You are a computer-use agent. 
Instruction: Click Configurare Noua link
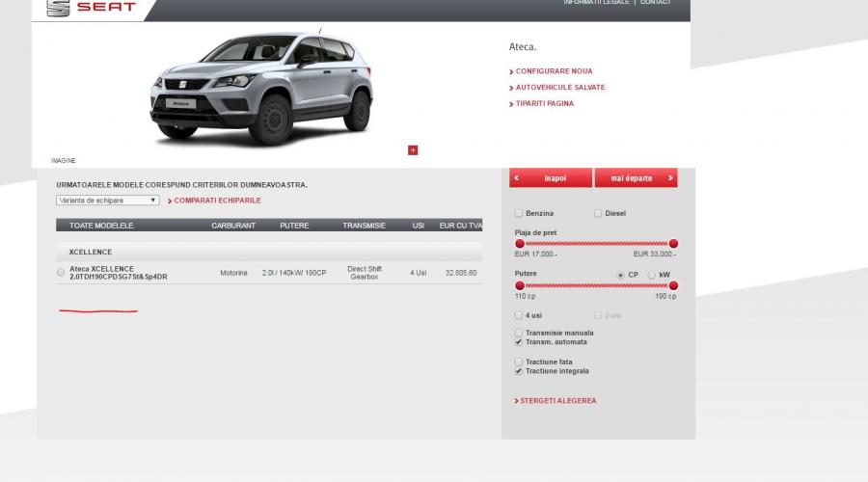pos(554,71)
